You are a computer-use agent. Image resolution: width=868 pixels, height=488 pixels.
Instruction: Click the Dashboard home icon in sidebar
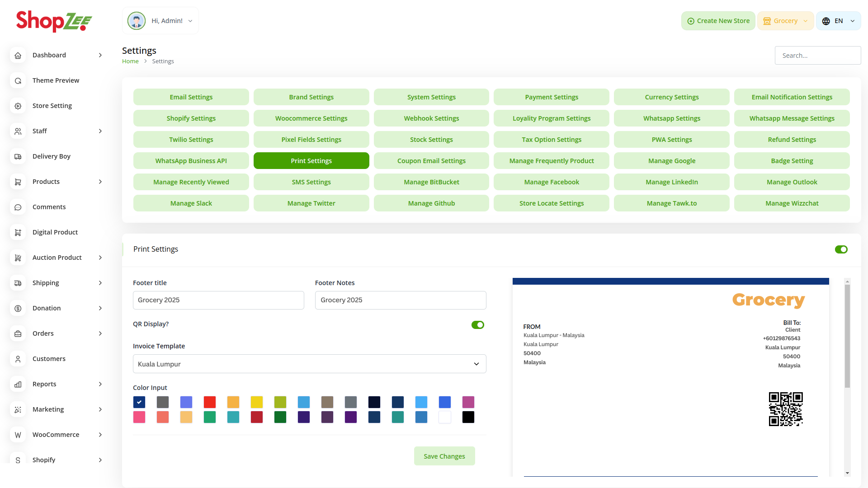(18, 55)
